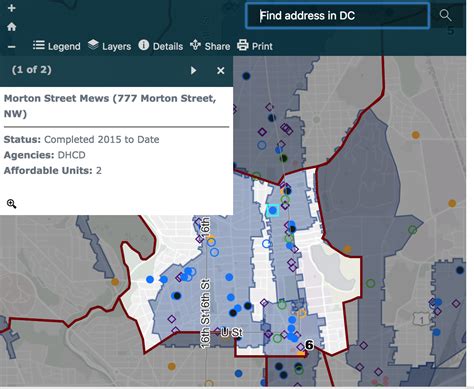
Task: Print the map
Action: [255, 45]
